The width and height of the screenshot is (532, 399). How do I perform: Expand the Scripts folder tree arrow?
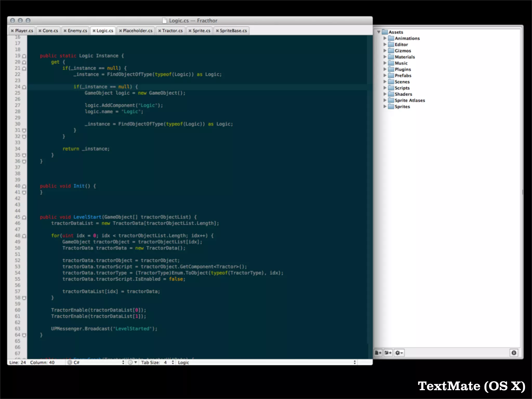[x=385, y=88]
